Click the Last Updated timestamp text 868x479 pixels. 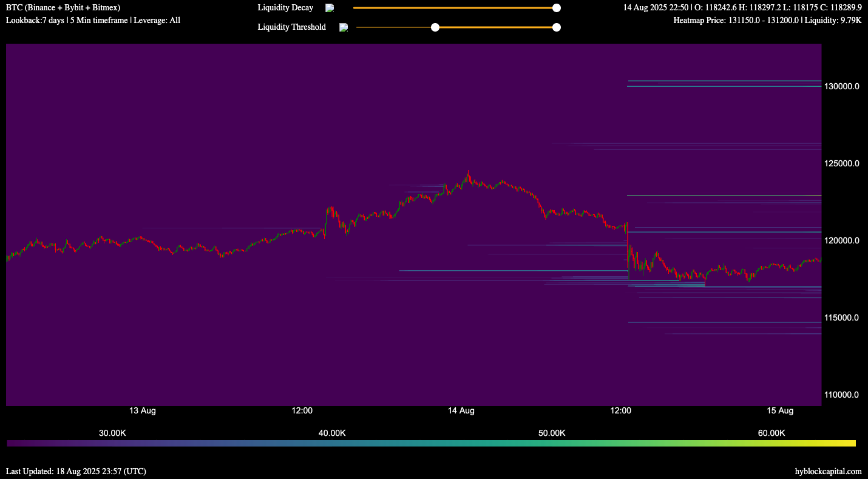click(x=76, y=471)
